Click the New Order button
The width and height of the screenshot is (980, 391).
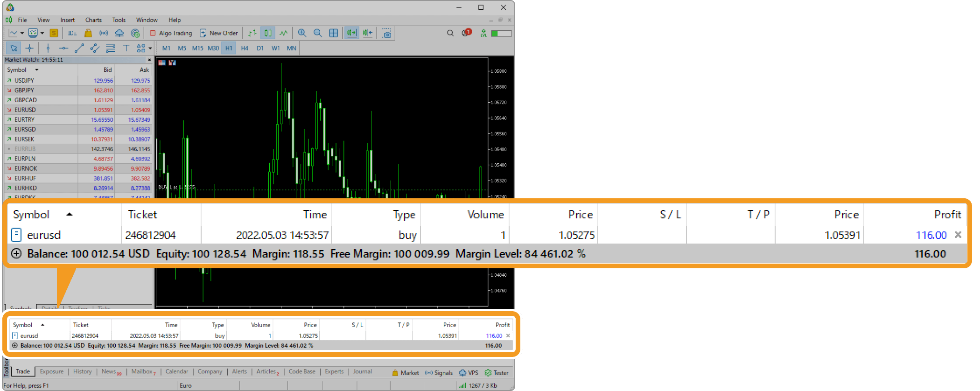tap(219, 33)
